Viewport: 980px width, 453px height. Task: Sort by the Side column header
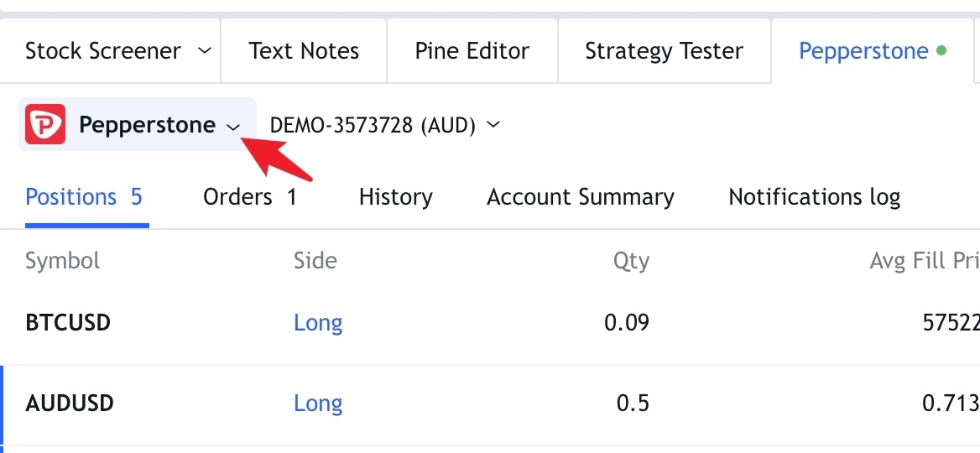pos(315,261)
